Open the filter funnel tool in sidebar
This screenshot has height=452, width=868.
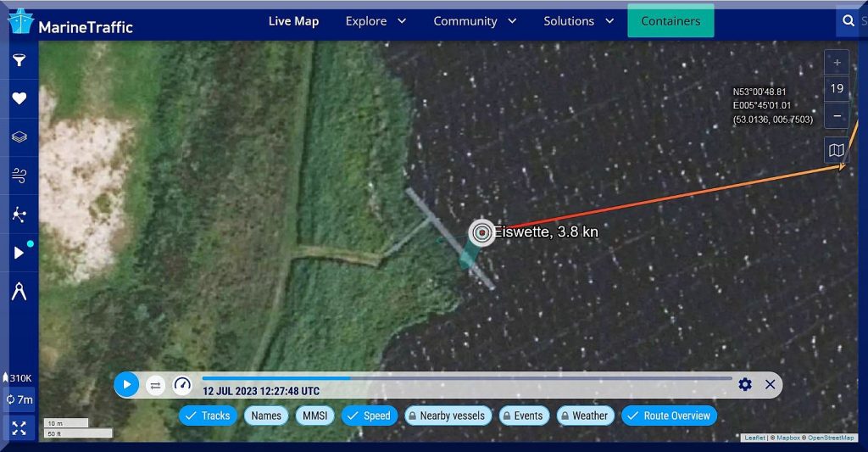coord(19,60)
